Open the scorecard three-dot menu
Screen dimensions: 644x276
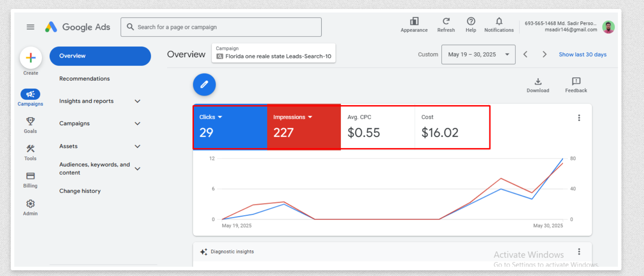pyautogui.click(x=579, y=118)
